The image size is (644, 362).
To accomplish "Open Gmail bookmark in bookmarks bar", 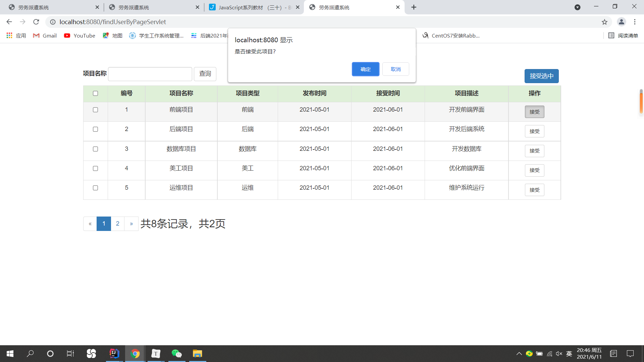I will point(45,36).
